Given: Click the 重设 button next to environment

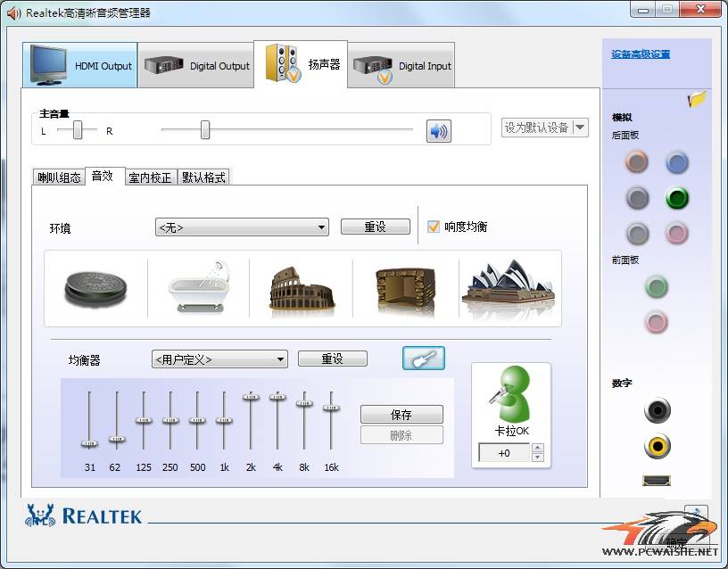Looking at the screenshot, I should (x=375, y=227).
